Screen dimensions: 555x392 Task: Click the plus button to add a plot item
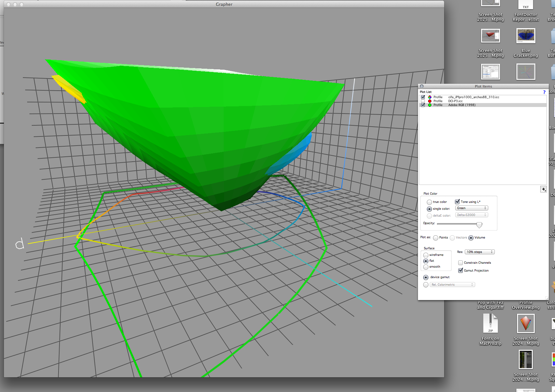pos(543,189)
